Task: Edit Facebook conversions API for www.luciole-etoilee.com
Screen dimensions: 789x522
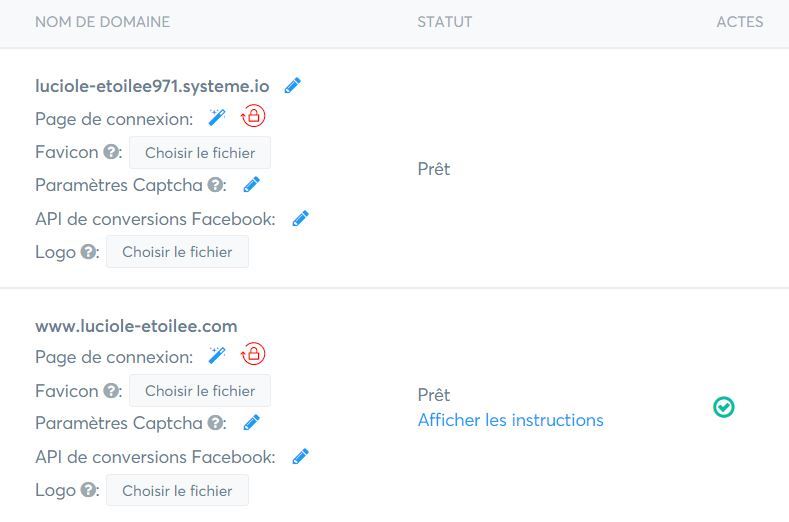Action: pyautogui.click(x=300, y=457)
